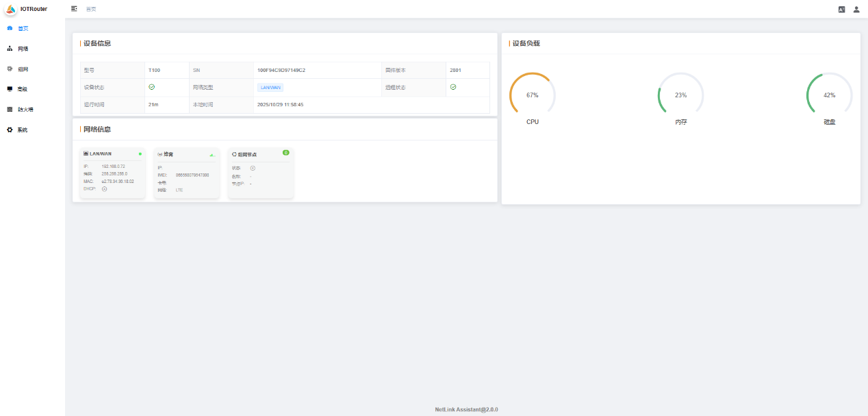The height and width of the screenshot is (416, 868).
Task: Click the IOTRouter logo icon
Action: (10, 9)
